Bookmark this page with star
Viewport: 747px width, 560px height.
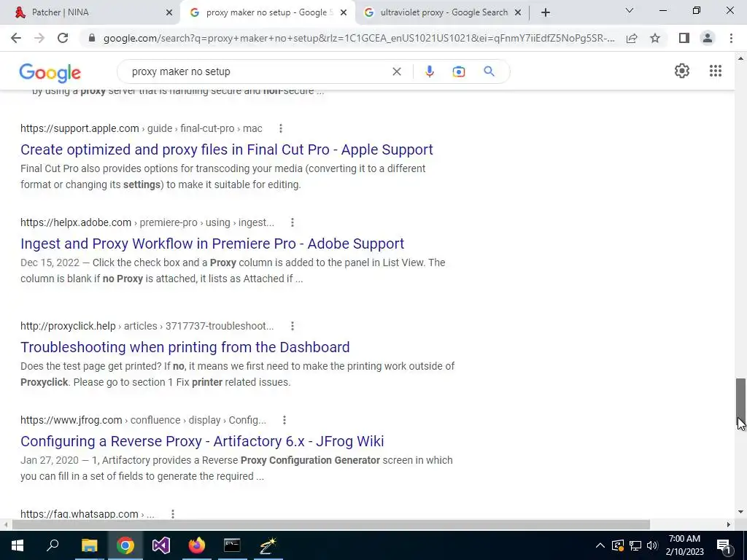(655, 38)
